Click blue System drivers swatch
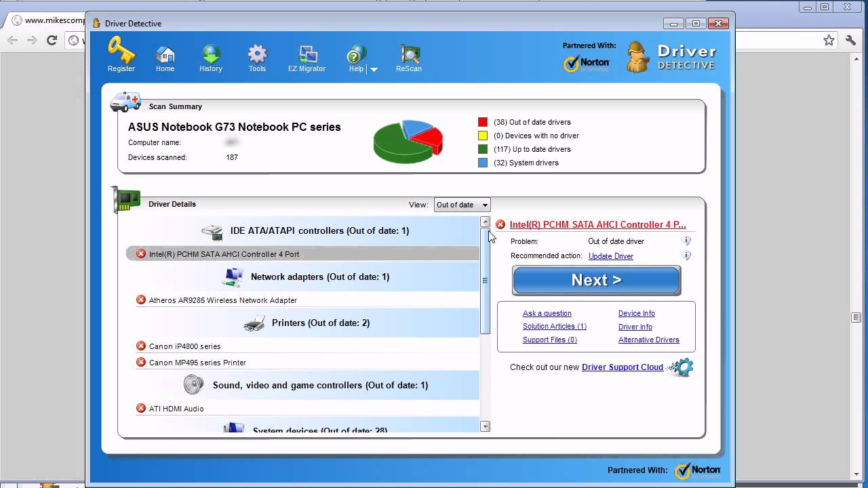The height and width of the screenshot is (488, 868). [x=483, y=163]
